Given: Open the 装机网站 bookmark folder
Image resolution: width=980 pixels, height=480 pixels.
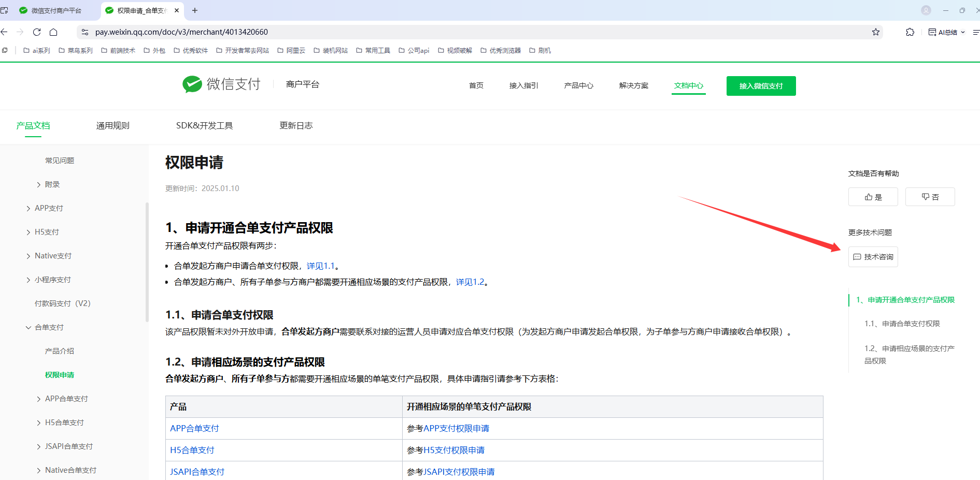Looking at the screenshot, I should (331, 50).
